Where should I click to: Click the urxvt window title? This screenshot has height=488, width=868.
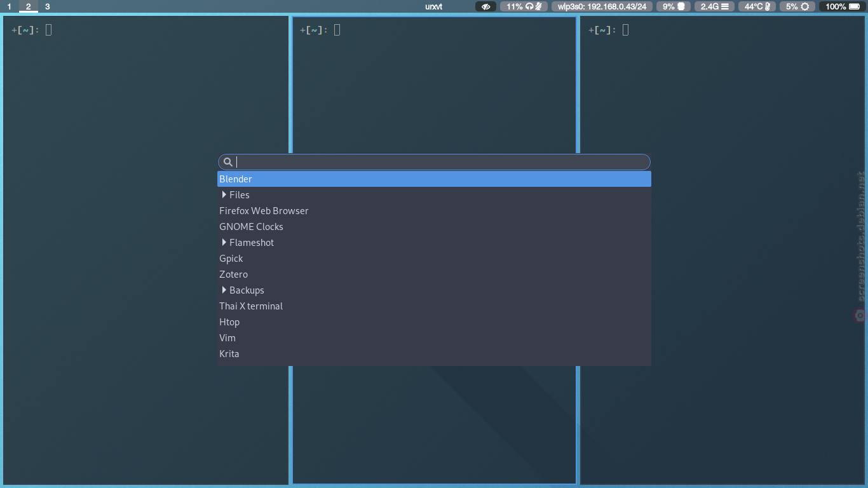433,6
